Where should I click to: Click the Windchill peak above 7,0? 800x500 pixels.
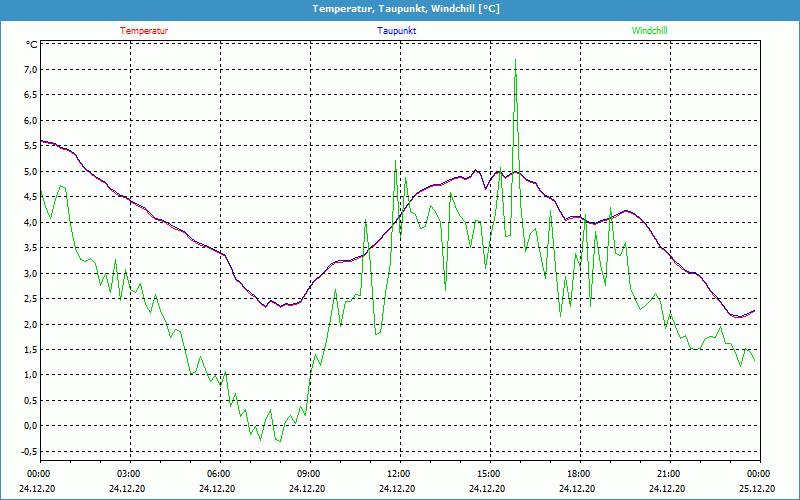click(516, 60)
